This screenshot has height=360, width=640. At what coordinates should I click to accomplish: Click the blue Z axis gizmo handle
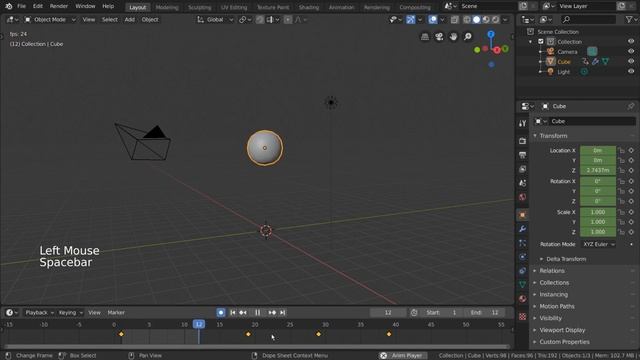coord(491,35)
